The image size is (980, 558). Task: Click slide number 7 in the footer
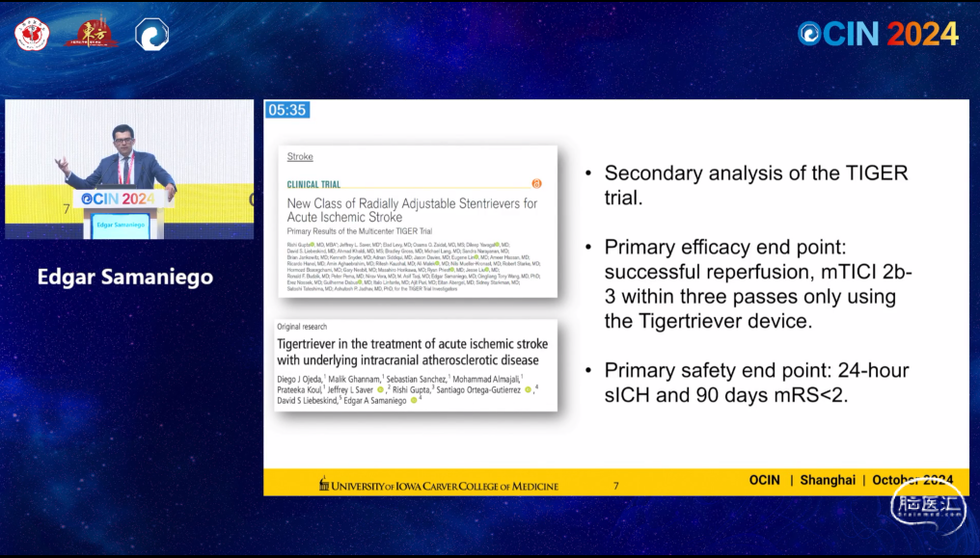point(616,486)
